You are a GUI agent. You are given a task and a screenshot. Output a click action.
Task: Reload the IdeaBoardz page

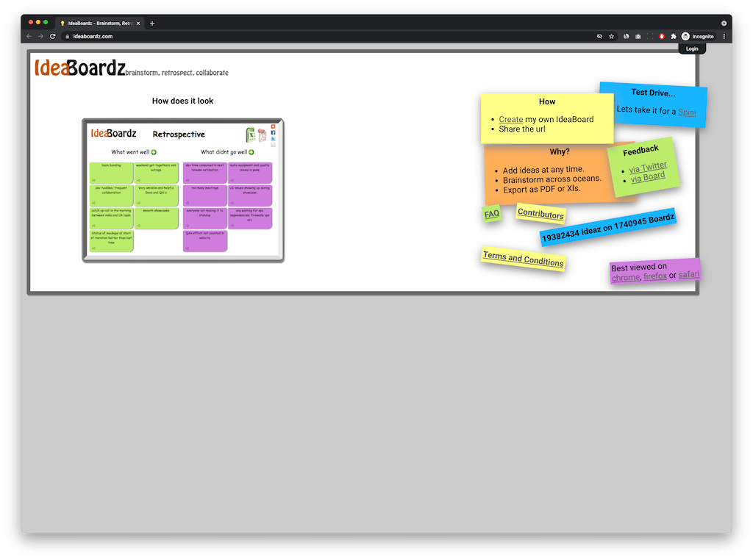(x=51, y=35)
